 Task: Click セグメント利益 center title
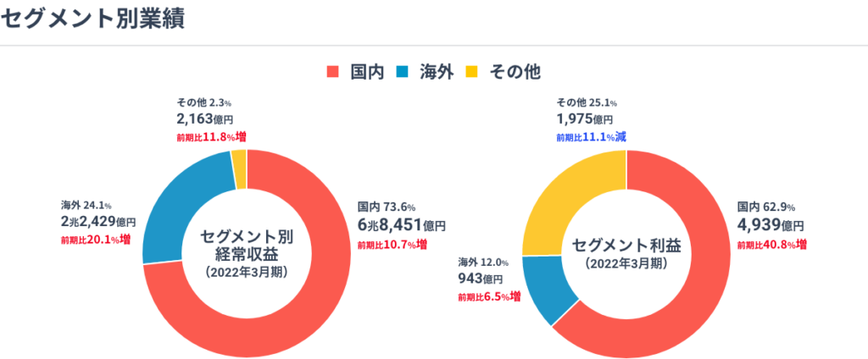626,246
